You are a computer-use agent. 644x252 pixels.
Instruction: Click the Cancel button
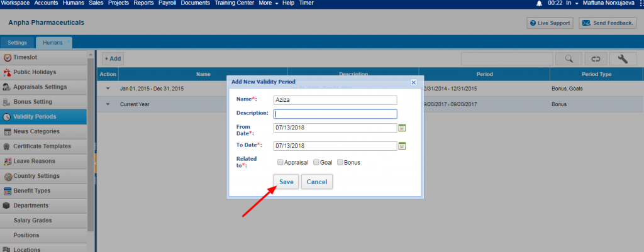(x=317, y=182)
